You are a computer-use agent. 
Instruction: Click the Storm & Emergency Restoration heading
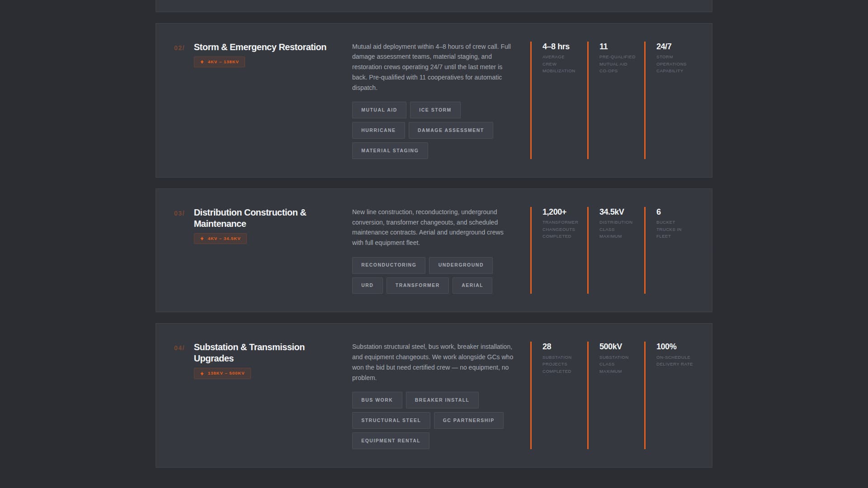tap(260, 47)
